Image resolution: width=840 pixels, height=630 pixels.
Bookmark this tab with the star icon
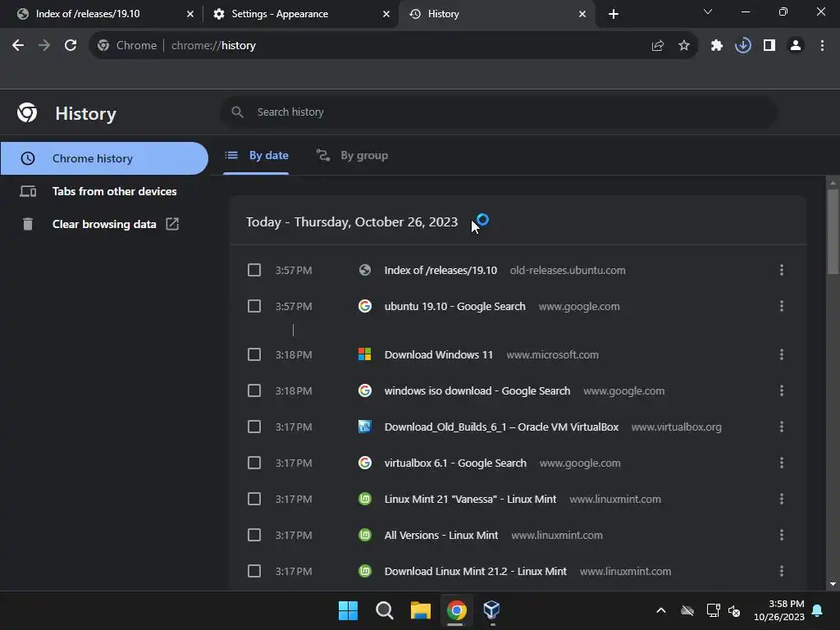[x=684, y=46]
